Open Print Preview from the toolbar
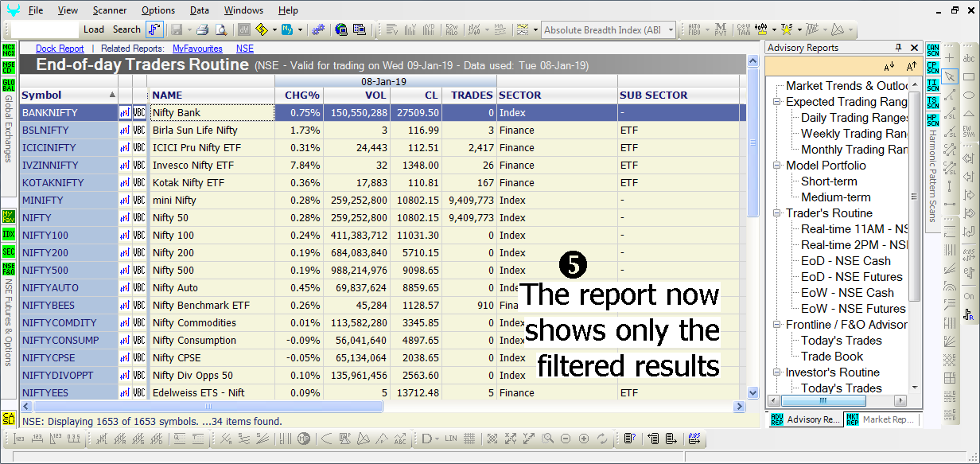This screenshot has width=980, height=464. tap(220, 29)
